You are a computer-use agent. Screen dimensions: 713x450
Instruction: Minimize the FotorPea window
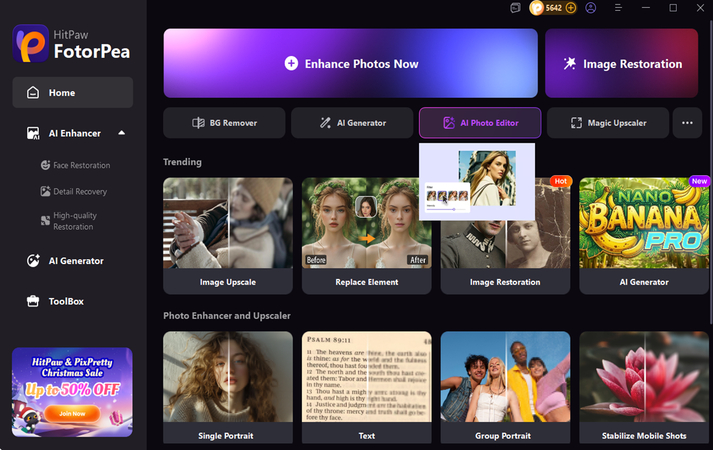tap(646, 8)
